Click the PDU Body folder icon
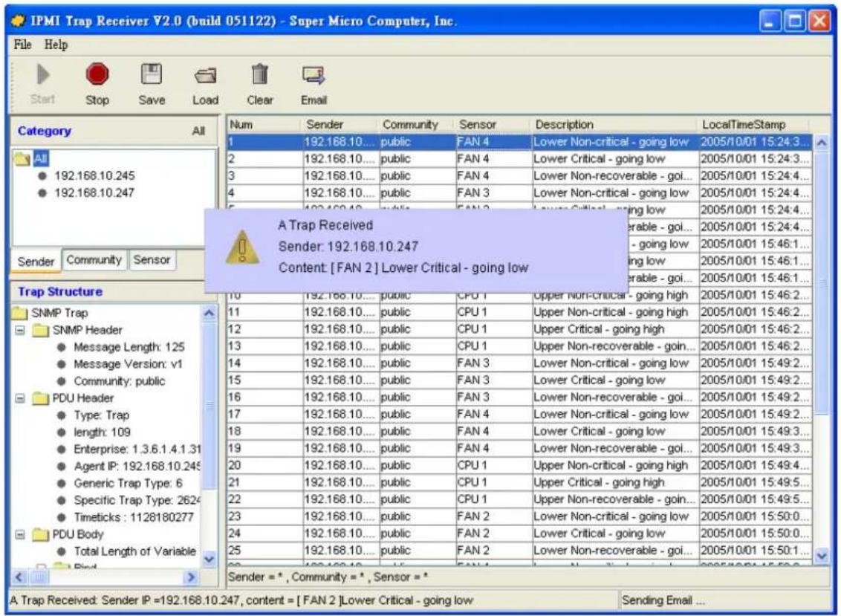 click(x=41, y=534)
